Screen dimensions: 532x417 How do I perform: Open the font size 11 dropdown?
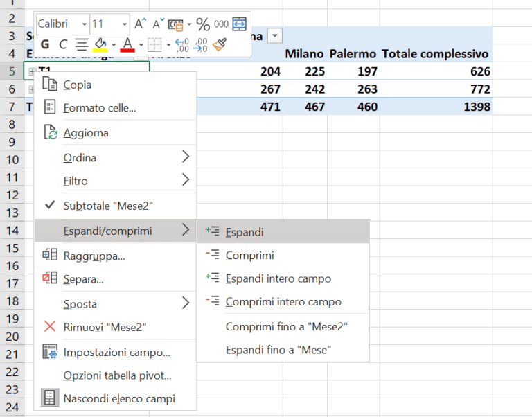[x=125, y=24]
